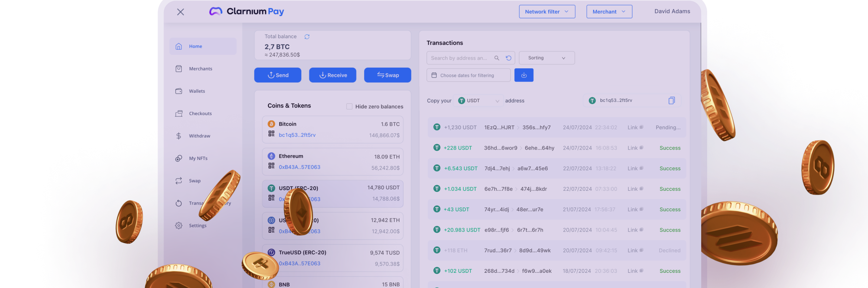Select the Declined status text
Viewport: 868px width, 288px height.
(670, 251)
